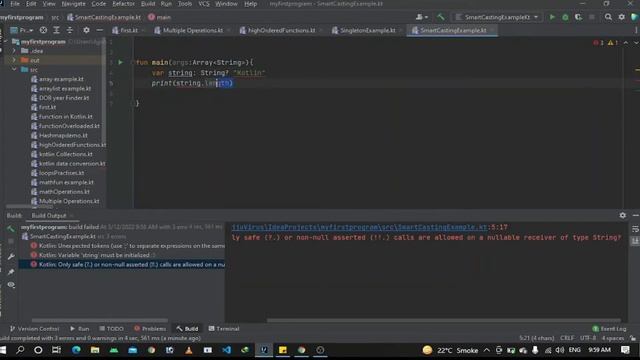Open File Explorer from the taskbar

point(95,350)
